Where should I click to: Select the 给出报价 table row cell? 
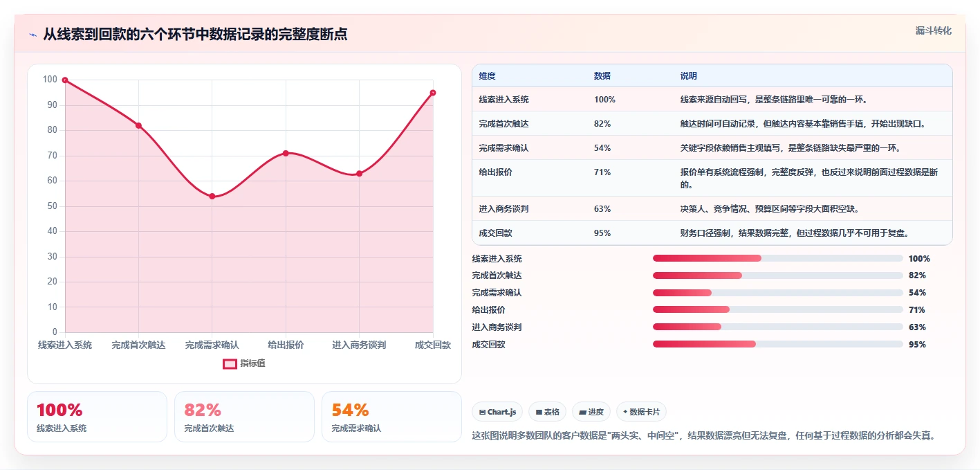495,172
